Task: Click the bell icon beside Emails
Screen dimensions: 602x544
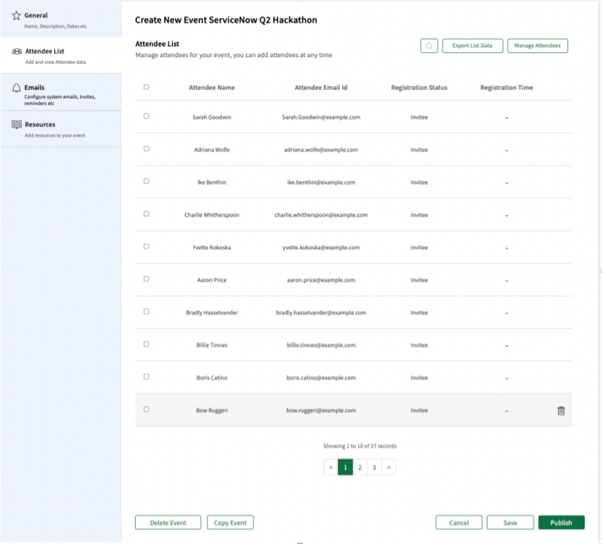Action: (16, 88)
